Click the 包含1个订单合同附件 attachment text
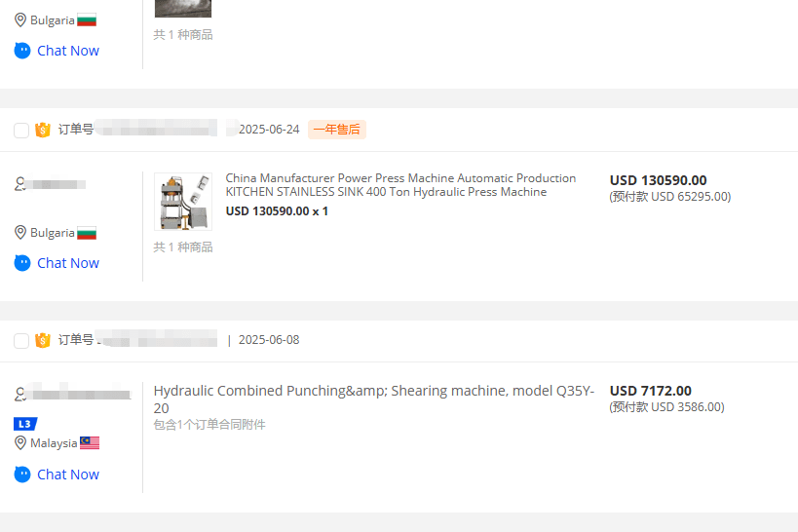This screenshot has height=532, width=798. point(209,425)
